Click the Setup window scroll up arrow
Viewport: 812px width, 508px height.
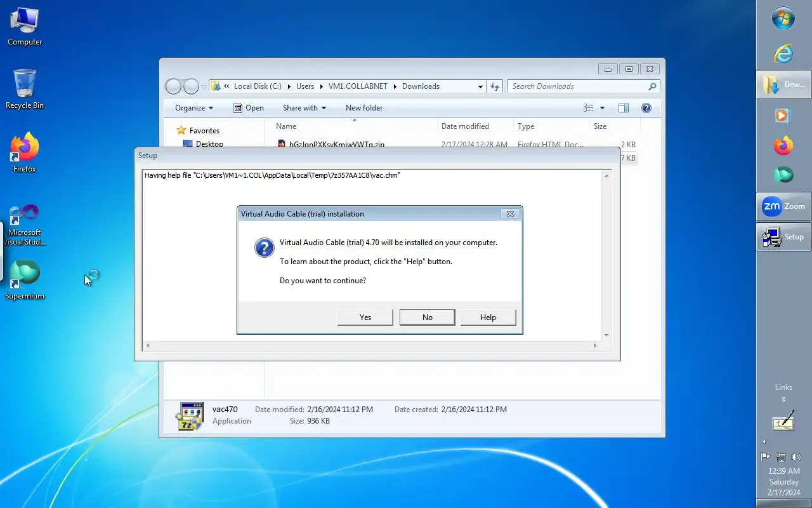[x=606, y=176]
